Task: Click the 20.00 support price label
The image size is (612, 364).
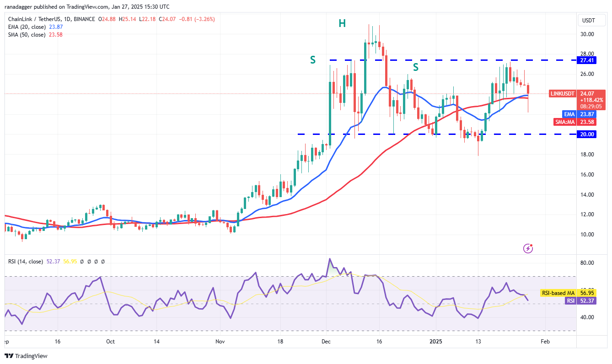Action: click(588, 134)
